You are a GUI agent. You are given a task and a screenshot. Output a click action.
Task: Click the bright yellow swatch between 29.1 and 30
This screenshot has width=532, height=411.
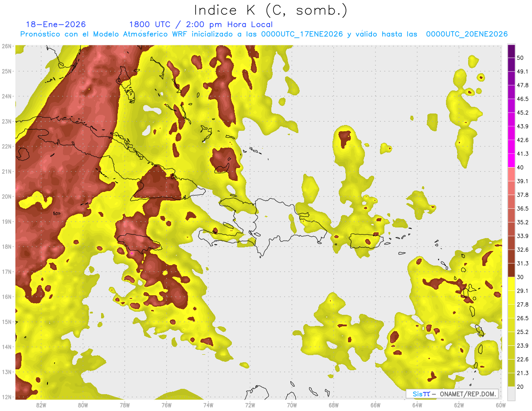(x=511, y=284)
